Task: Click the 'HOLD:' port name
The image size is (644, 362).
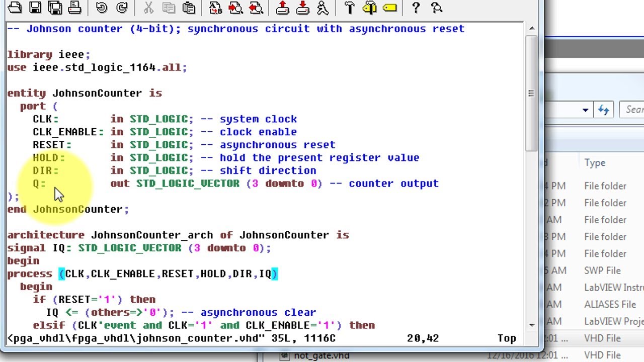Action: tap(49, 158)
